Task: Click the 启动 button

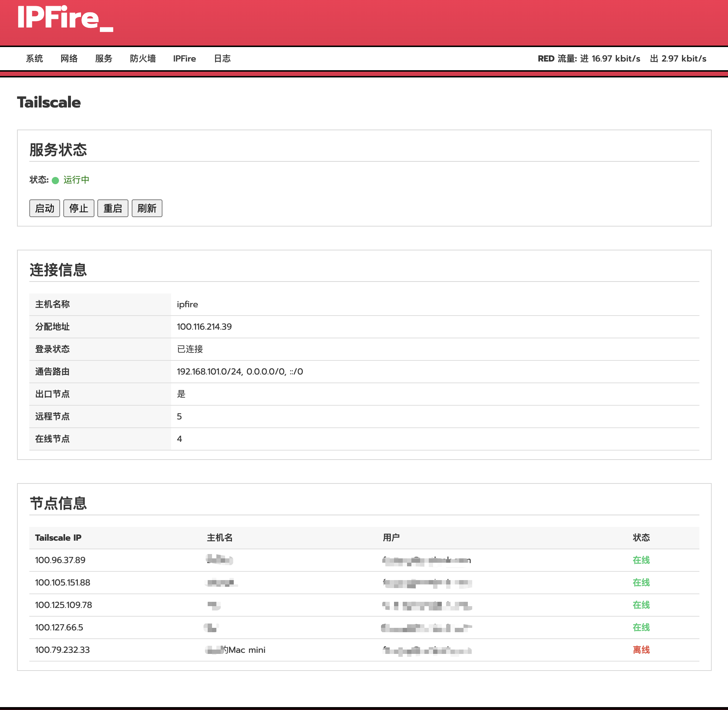Action: click(45, 208)
